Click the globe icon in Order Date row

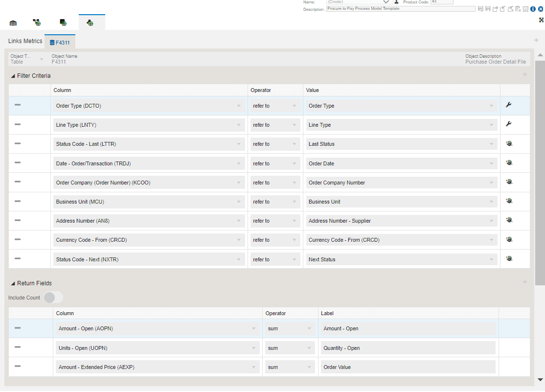click(509, 162)
